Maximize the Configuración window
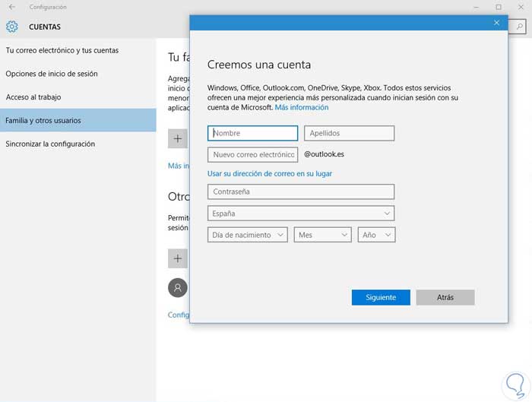Screen dimensions: 532x402 (499, 7)
